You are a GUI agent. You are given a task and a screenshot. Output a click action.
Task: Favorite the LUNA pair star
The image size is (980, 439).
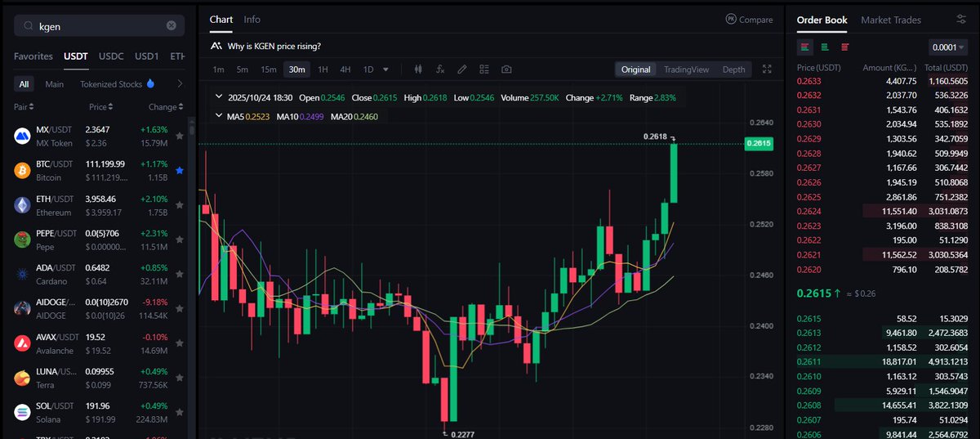tap(179, 377)
